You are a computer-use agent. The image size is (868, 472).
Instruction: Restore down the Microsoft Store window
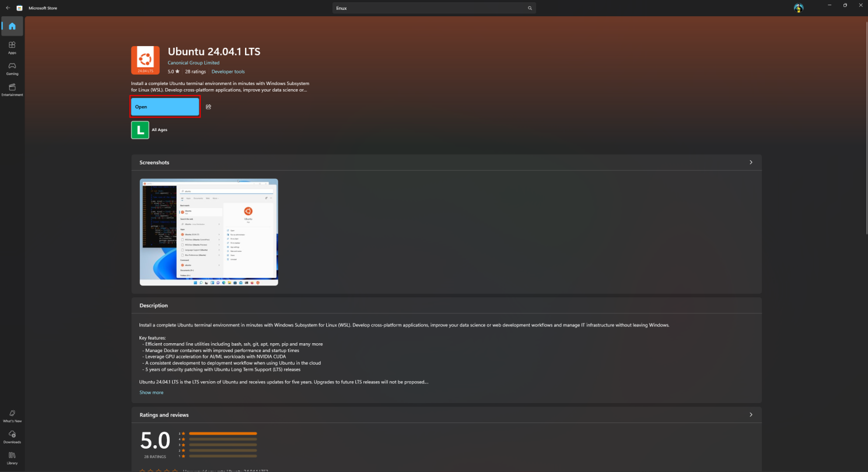pos(845,5)
